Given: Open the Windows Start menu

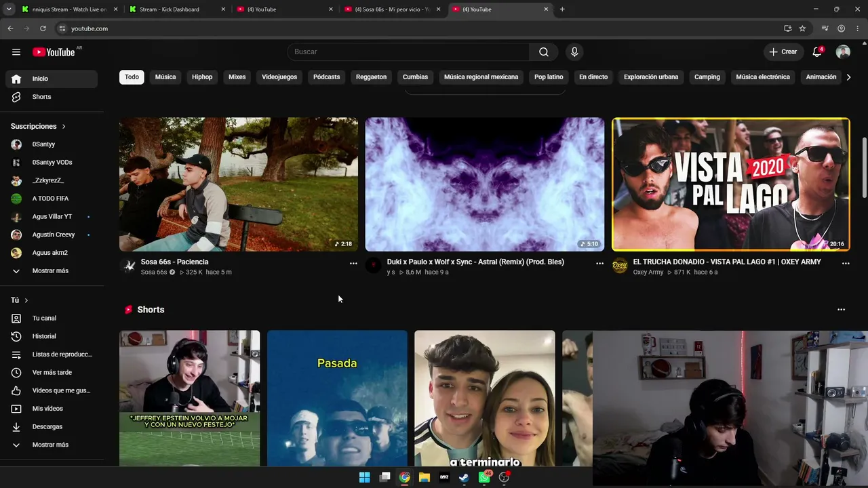Looking at the screenshot, I should point(364,477).
